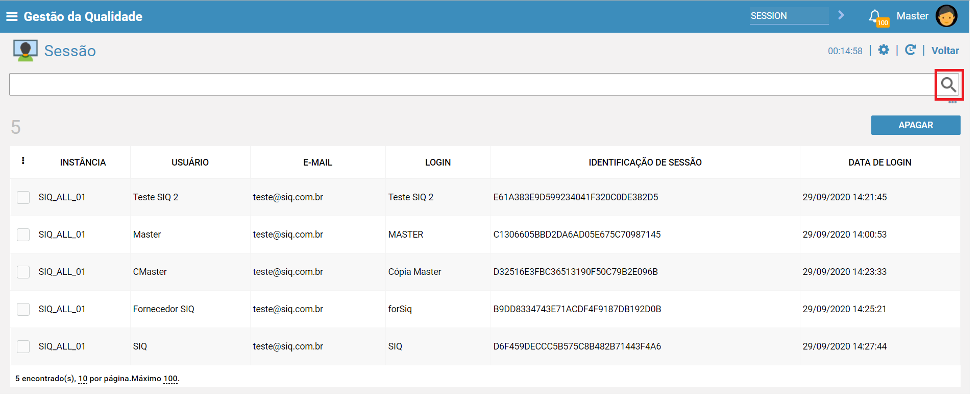Submit the SESSION field with the arrow
This screenshot has height=397, width=980.
(841, 15)
